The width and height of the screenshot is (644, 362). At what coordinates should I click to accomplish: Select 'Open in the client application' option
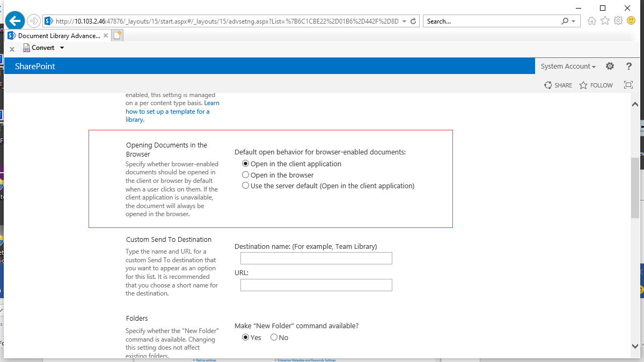246,164
